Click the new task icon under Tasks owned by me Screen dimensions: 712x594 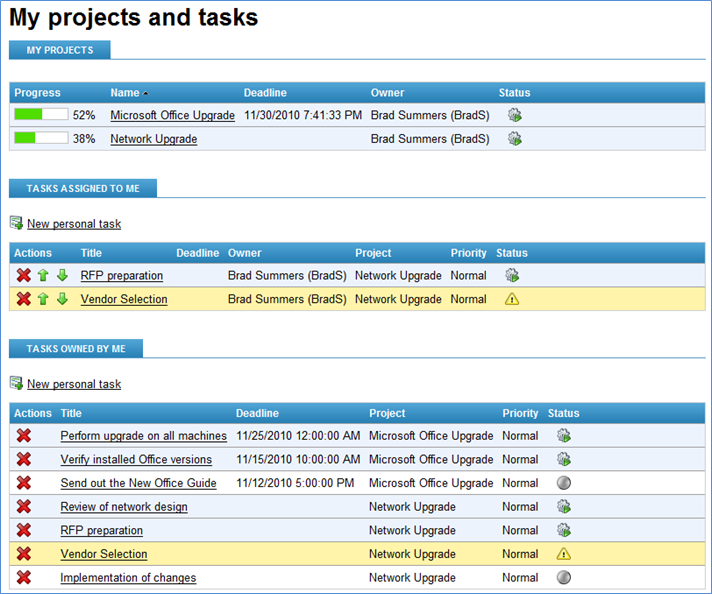tap(16, 383)
